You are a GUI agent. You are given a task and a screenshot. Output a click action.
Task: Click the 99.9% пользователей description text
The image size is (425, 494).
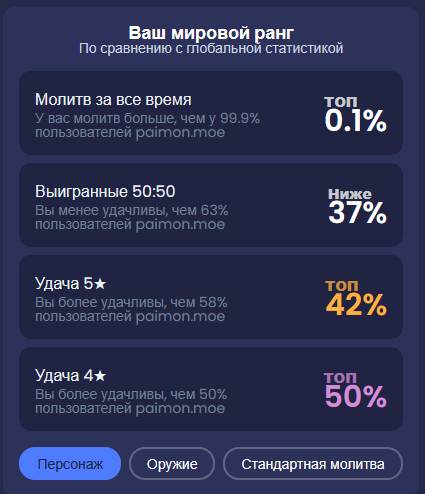(x=147, y=125)
